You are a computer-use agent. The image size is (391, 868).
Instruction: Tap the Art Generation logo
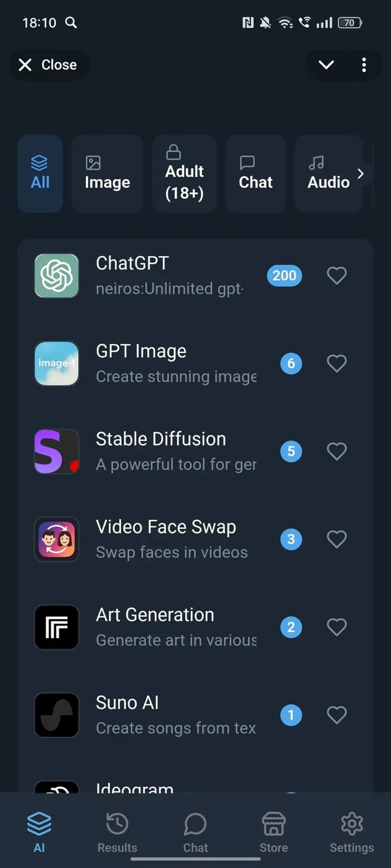(57, 627)
